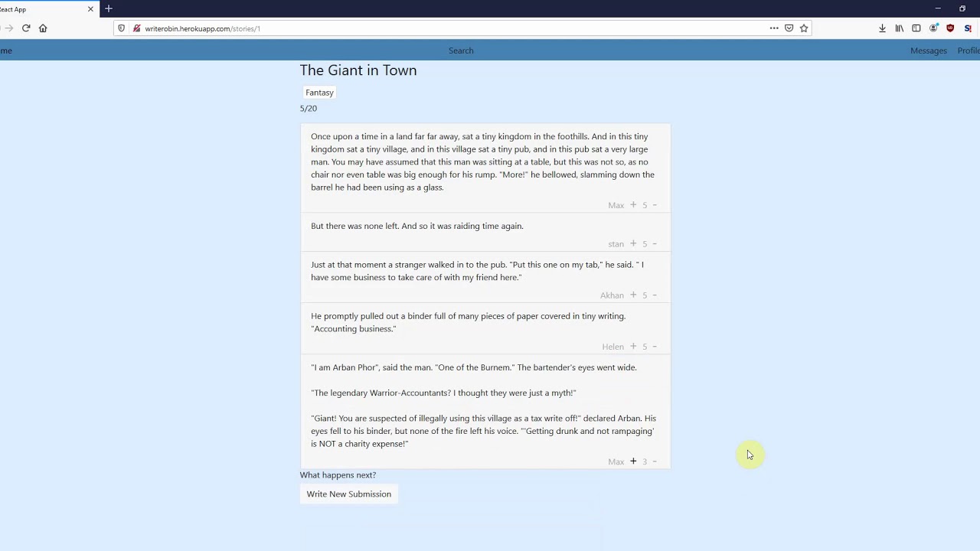This screenshot has height=551, width=980.
Task: Click the S! extension icon
Action: [968, 28]
